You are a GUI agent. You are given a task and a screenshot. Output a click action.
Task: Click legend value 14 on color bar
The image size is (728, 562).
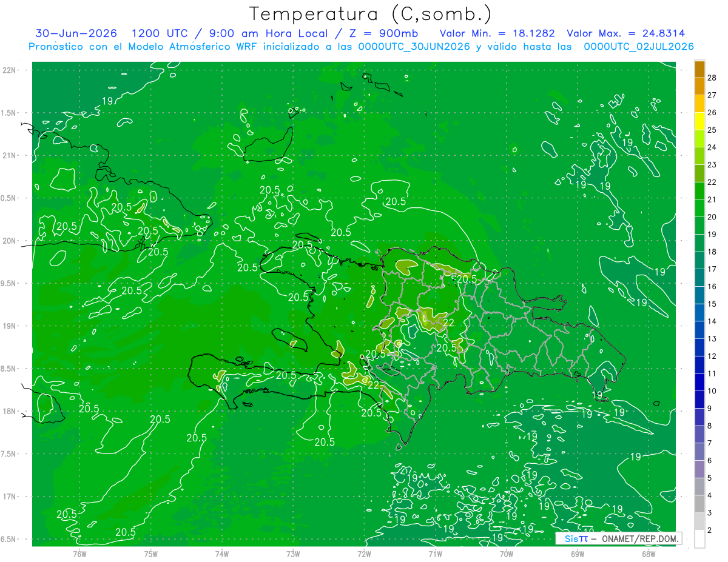[x=712, y=321]
